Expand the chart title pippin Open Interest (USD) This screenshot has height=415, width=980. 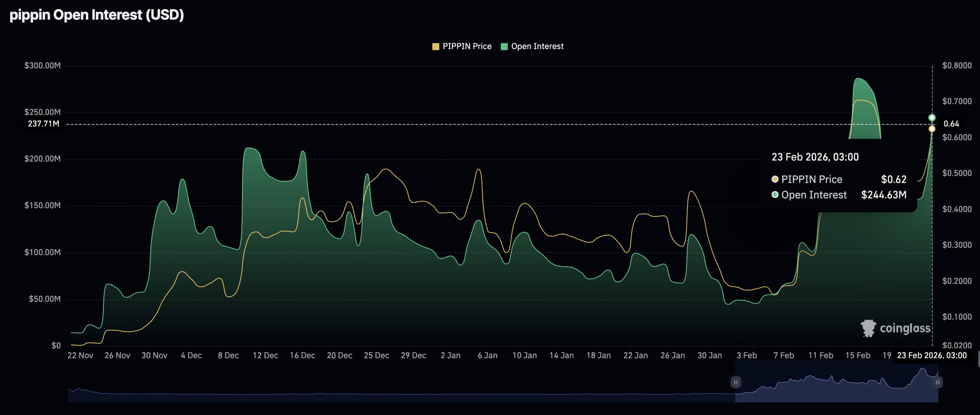pos(96,15)
